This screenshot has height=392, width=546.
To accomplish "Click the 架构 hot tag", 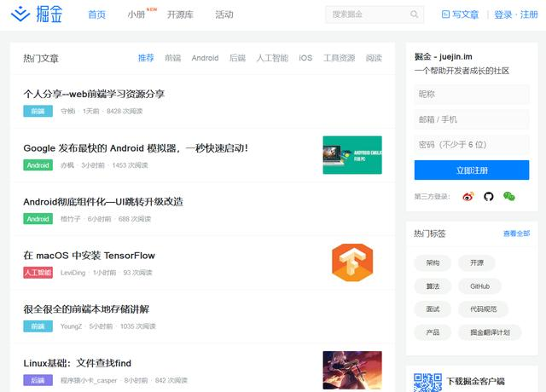I will (433, 263).
